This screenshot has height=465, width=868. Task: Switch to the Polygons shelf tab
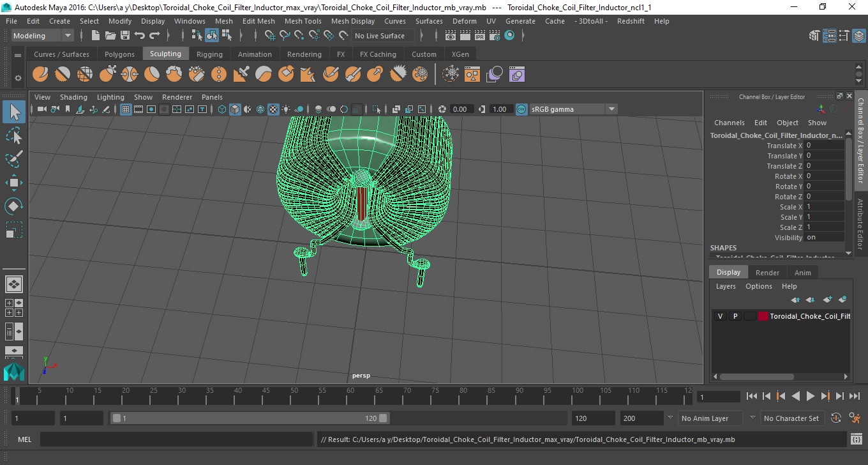pos(119,54)
